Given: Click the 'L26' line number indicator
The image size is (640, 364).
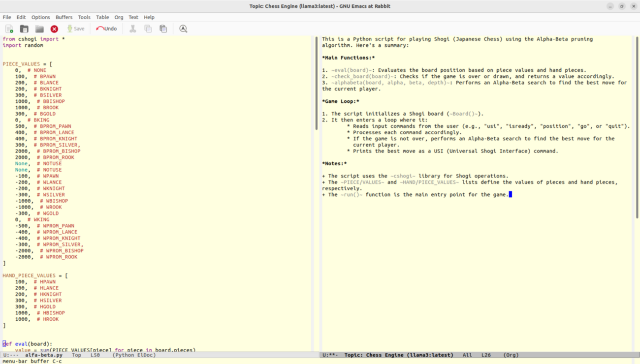Looking at the screenshot, I should coord(486,355).
